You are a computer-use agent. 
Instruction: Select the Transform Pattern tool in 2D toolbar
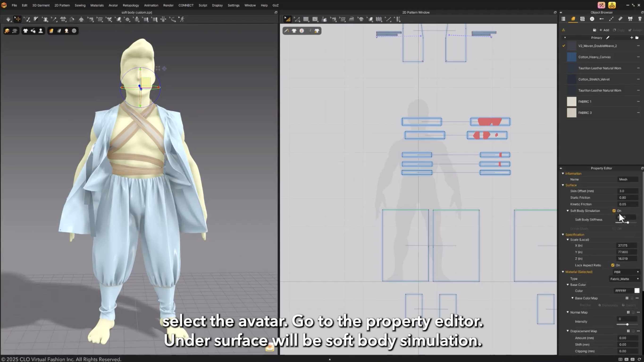288,19
